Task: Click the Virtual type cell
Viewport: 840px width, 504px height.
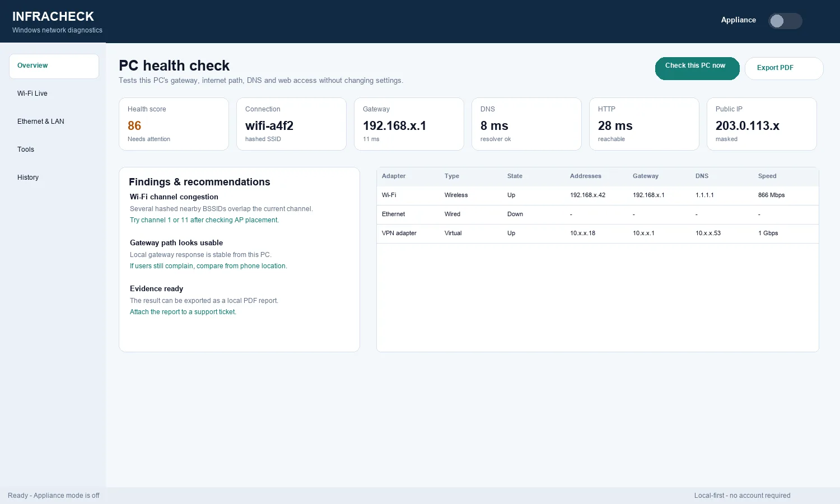Action: click(x=453, y=233)
